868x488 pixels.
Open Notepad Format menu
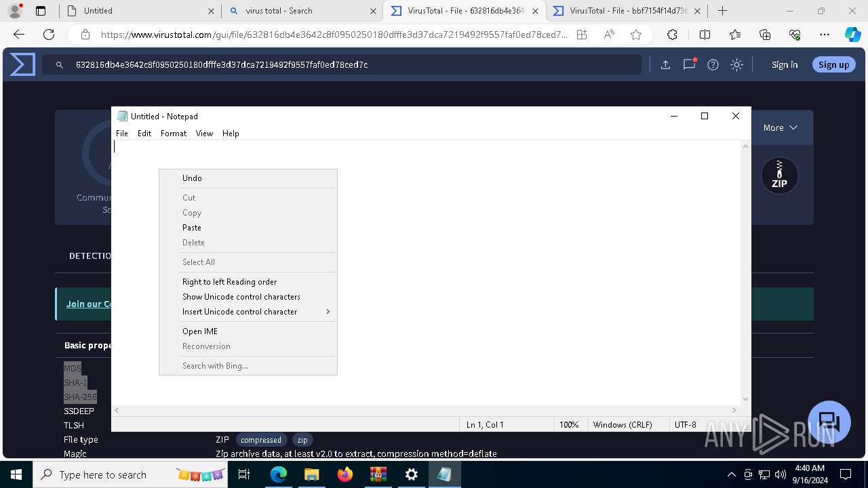(x=174, y=134)
